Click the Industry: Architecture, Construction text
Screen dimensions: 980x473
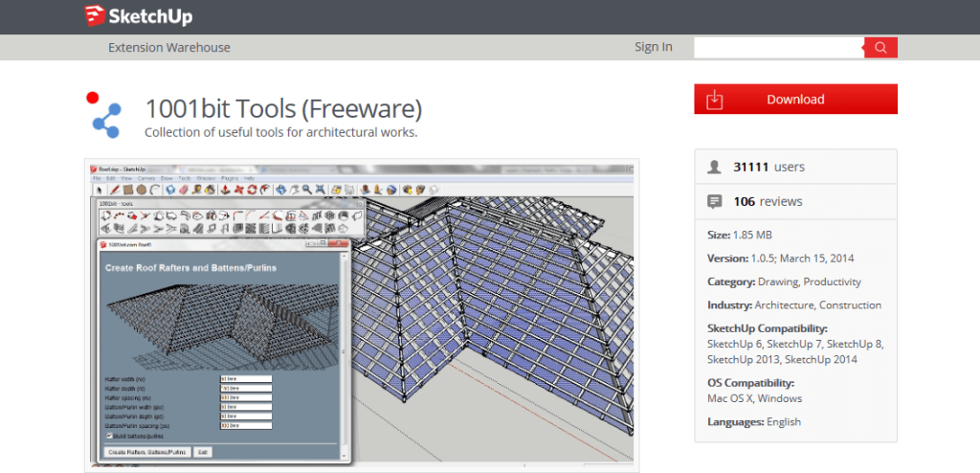[794, 305]
